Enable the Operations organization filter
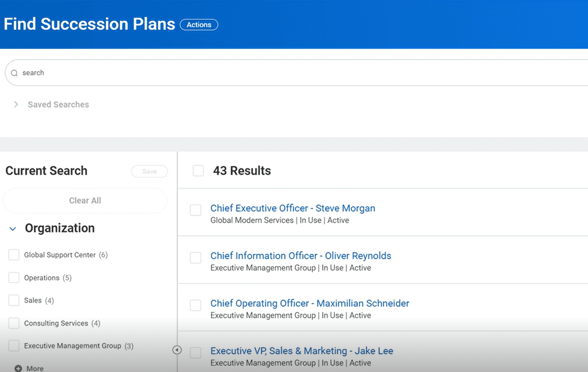This screenshot has width=588, height=372. point(14,278)
